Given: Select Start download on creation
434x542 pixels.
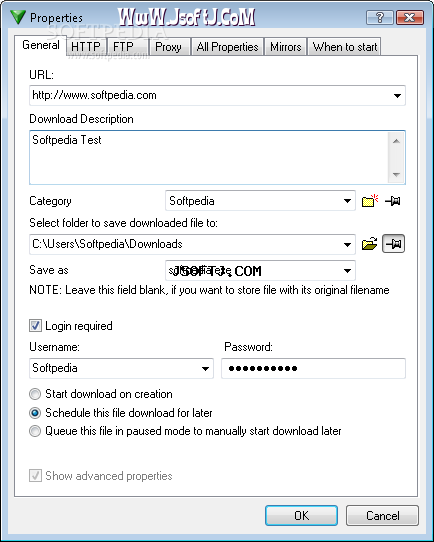Looking at the screenshot, I should [x=35, y=394].
